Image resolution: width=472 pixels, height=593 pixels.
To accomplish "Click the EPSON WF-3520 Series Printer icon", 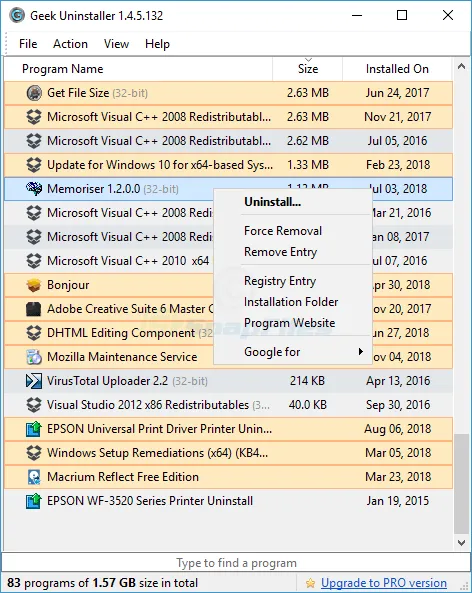I will pos(34,501).
